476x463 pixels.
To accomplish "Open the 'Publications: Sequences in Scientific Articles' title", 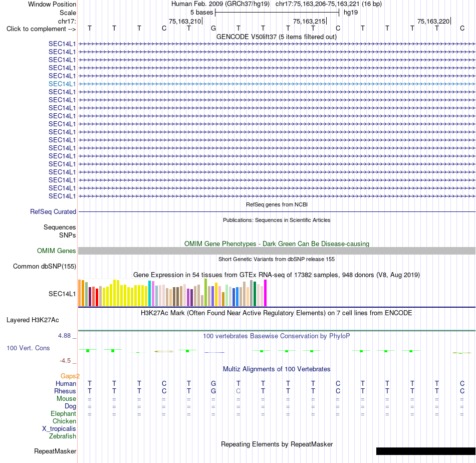I will [x=277, y=220].
